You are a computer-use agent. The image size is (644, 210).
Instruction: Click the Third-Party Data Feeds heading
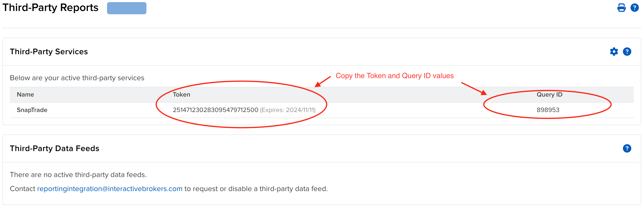(x=55, y=148)
